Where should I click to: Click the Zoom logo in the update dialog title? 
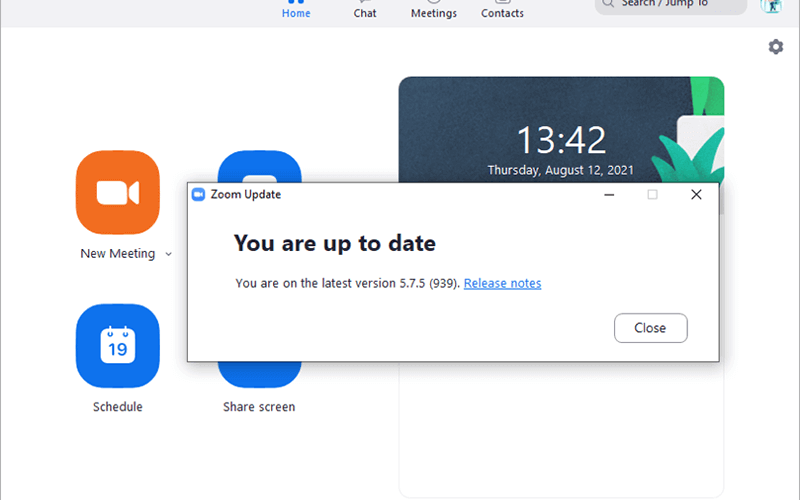198,194
